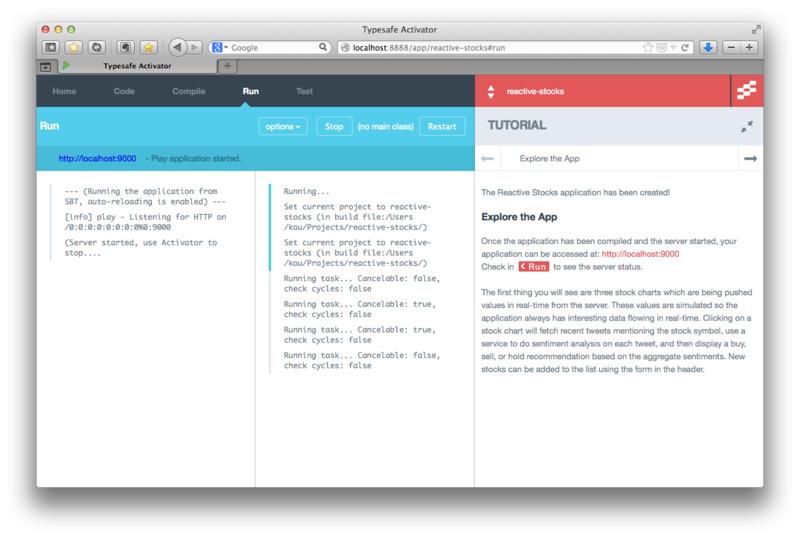Click the TUTORIAL panel heading
Image resolution: width=800 pixels, height=538 pixels.
(x=517, y=126)
